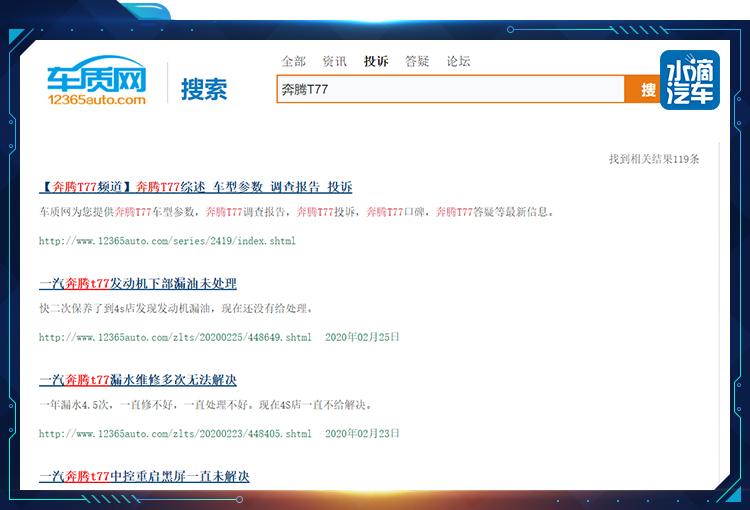Viewport: 750px width, 510px height.
Task: Click the 车质网 12365auto.com logo
Action: (96, 81)
